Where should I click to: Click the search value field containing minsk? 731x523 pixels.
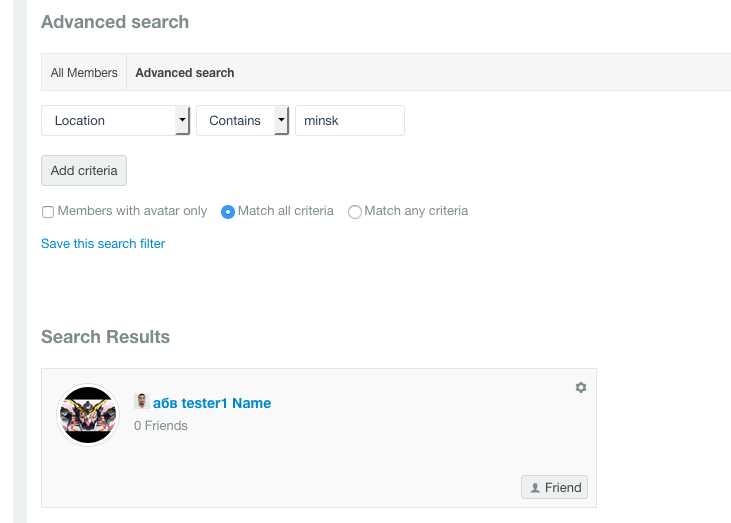[350, 121]
